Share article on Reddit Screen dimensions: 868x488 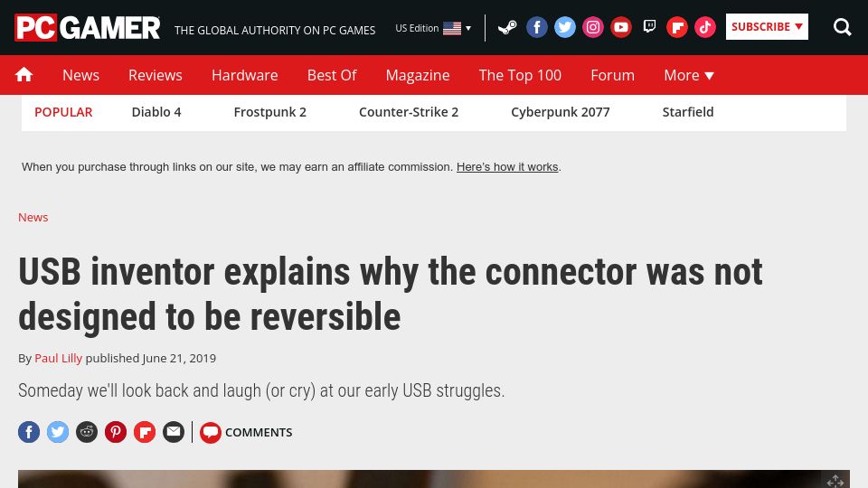pyautogui.click(x=87, y=432)
